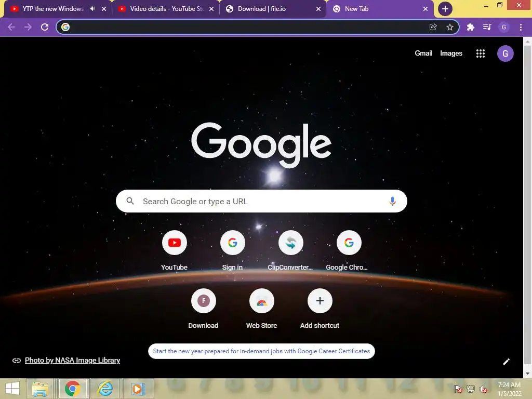This screenshot has width=532, height=399.
Task: Close the Video details tab
Action: click(211, 9)
